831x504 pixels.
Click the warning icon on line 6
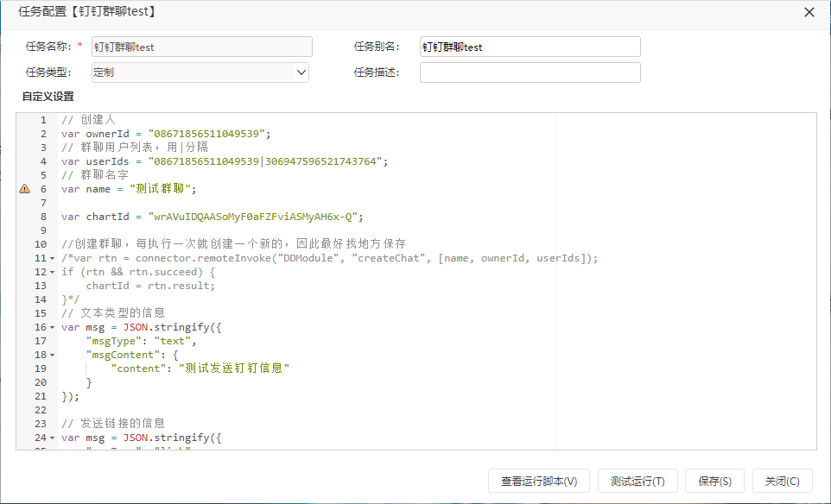24,189
